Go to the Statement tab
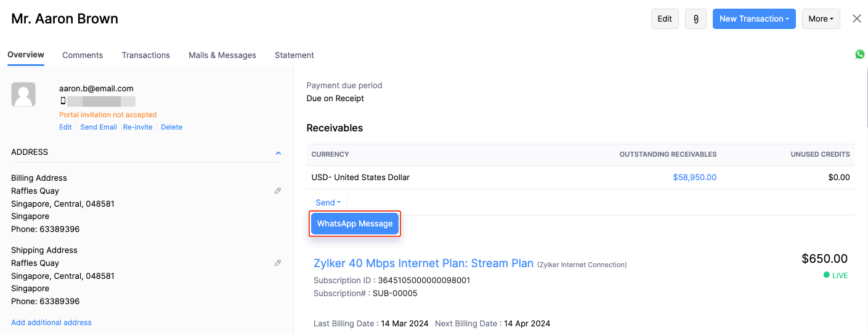The width and height of the screenshot is (868, 335). [x=294, y=55]
